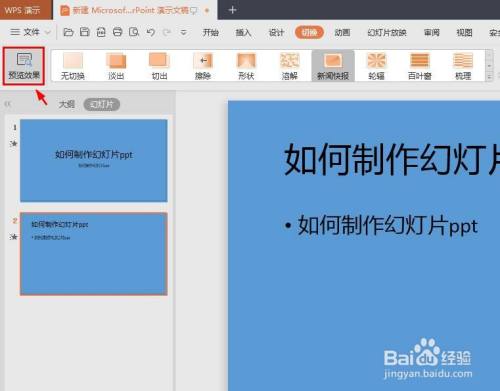
Task: Apply the 形状 shape transition
Action: coord(246,66)
